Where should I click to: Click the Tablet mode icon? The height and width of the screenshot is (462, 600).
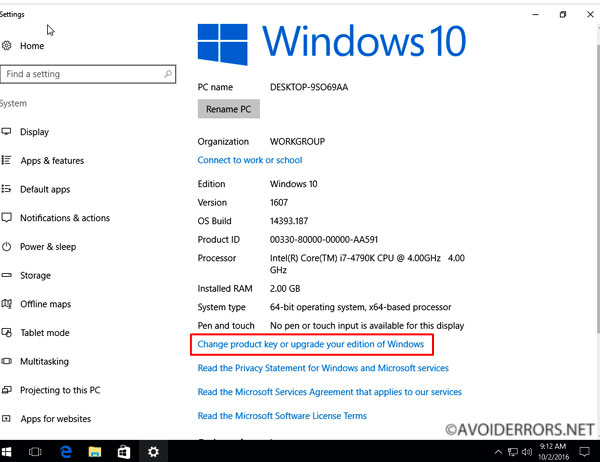(7, 333)
